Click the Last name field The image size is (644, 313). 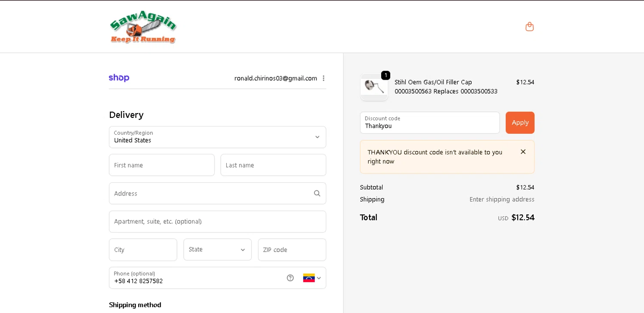(x=273, y=165)
